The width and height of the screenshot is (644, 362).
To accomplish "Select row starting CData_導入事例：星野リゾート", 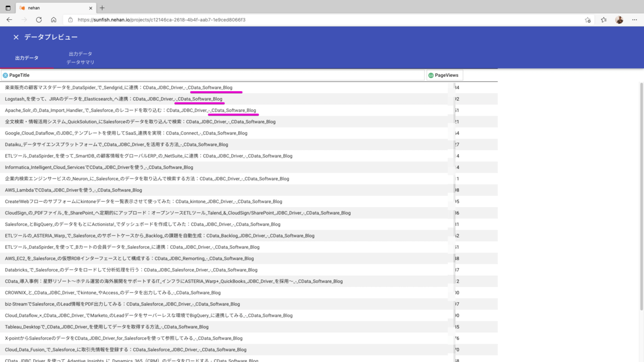I will coord(249,281).
